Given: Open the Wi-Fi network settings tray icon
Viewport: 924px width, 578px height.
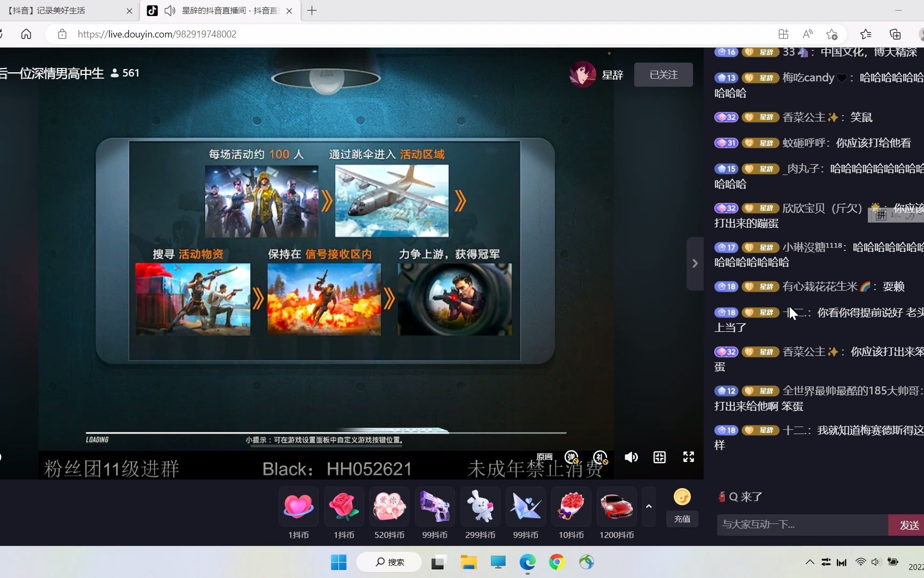Looking at the screenshot, I should 860,562.
